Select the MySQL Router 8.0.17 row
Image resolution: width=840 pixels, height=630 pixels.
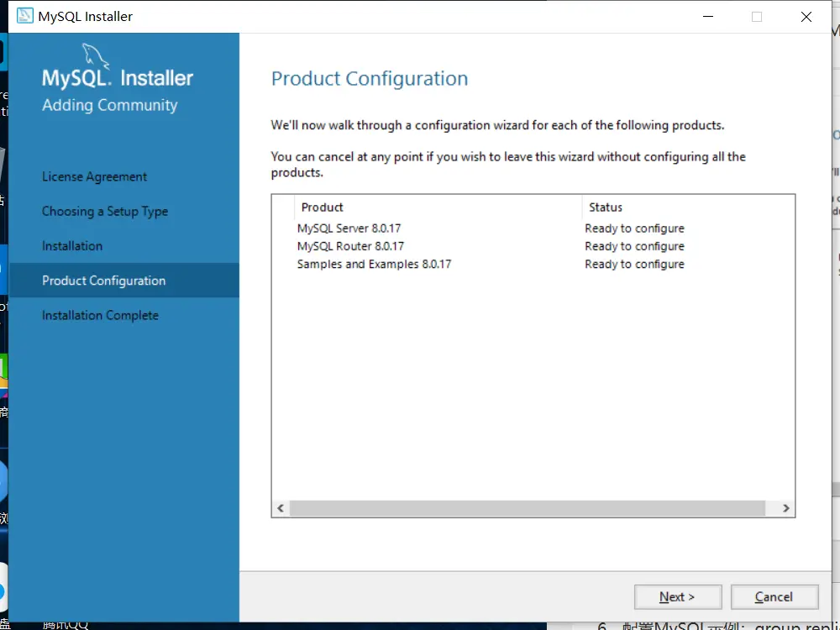(x=533, y=246)
